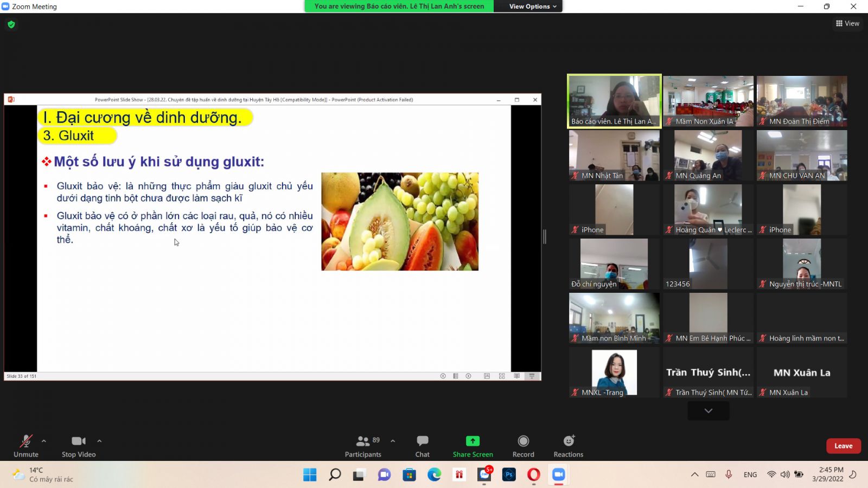Click the Unmute microphone icon
Screen dimensions: 868x488
point(25,441)
